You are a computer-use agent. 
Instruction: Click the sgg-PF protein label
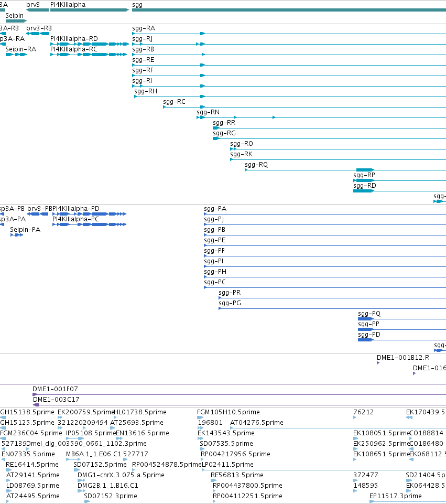[214, 250]
